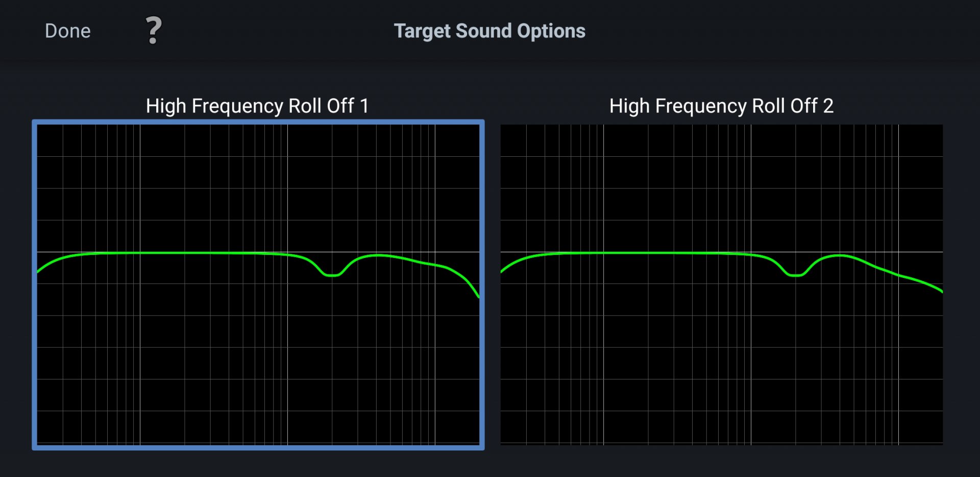Click the Done button

coord(67,31)
